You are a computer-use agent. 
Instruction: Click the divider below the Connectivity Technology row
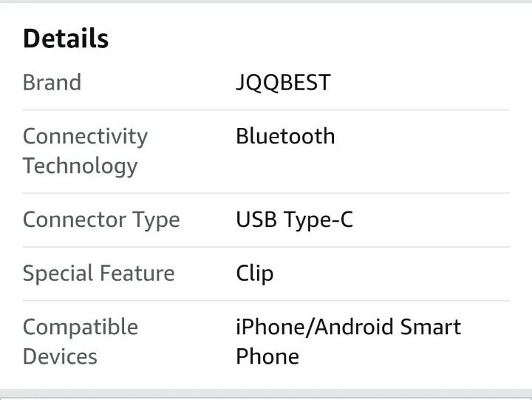click(266, 193)
